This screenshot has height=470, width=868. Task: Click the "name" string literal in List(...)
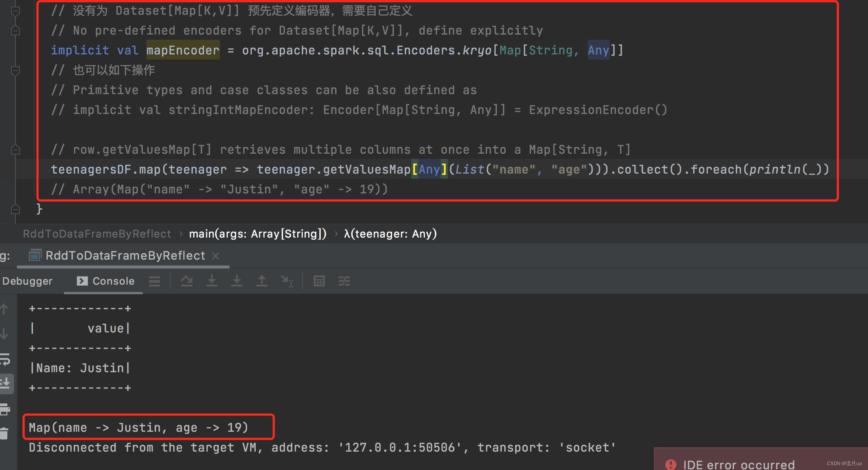point(514,170)
